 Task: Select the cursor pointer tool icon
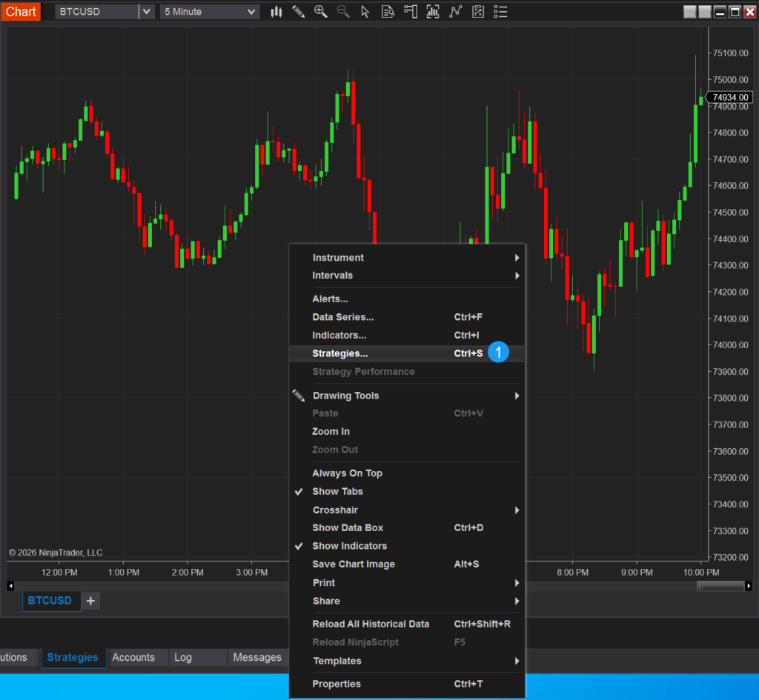tap(365, 12)
